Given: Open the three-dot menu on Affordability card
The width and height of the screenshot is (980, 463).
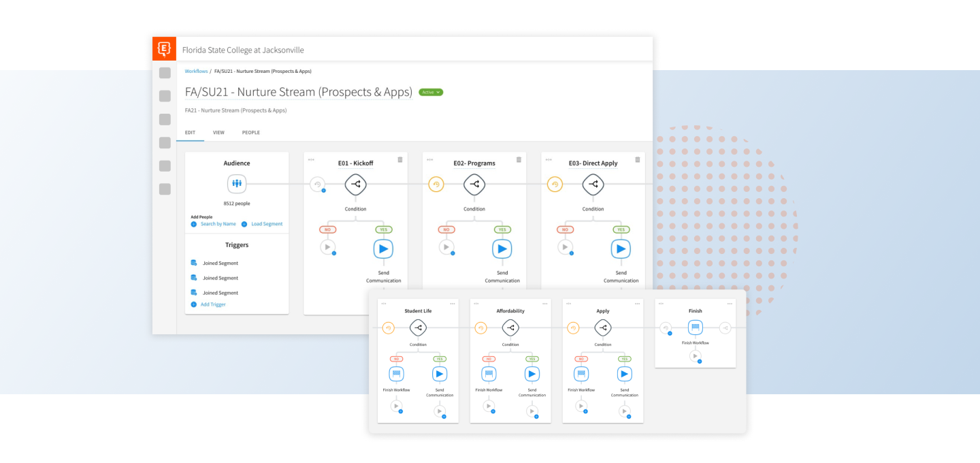Looking at the screenshot, I should pos(545,304).
